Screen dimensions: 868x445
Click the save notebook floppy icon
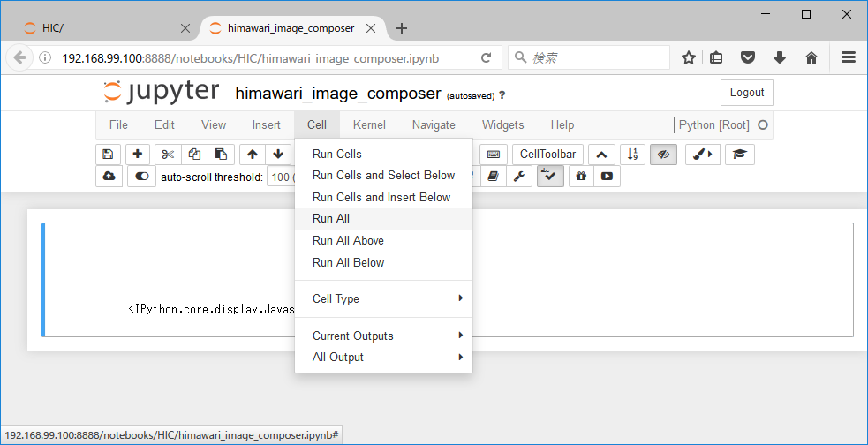click(108, 155)
